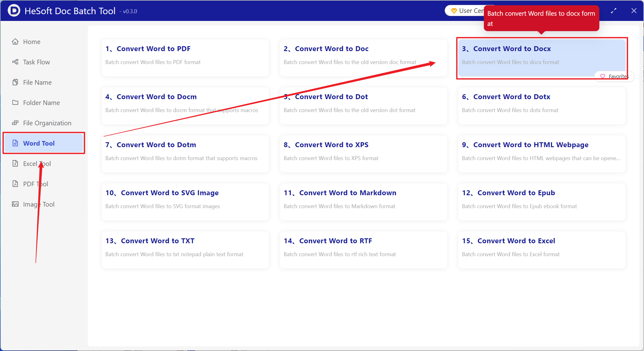This screenshot has height=351, width=644.
Task: Open Convert Word to PDF card
Action: tap(185, 58)
